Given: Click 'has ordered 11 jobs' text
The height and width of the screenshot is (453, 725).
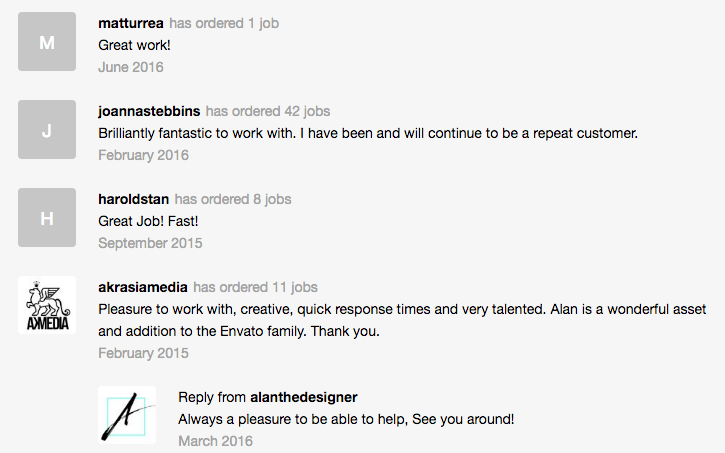Looking at the screenshot, I should (255, 287).
